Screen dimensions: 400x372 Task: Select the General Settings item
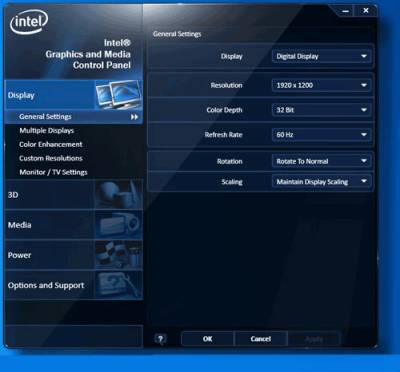click(74, 117)
